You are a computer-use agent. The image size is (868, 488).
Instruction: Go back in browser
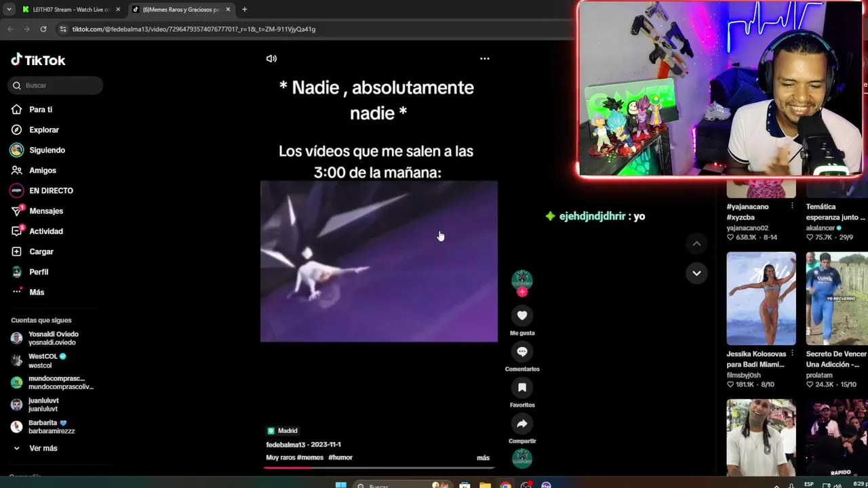(10, 29)
